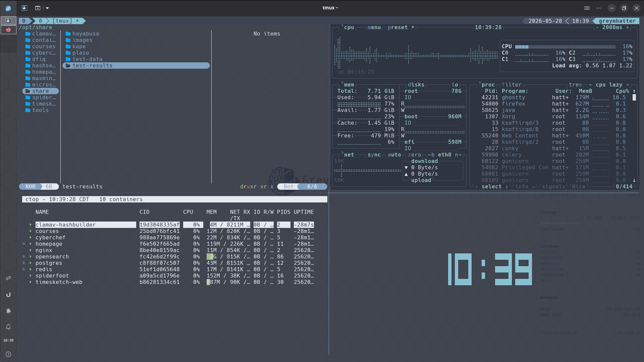Expand the courses container row
Viewport: 644px width, 362px height.
tap(31, 231)
